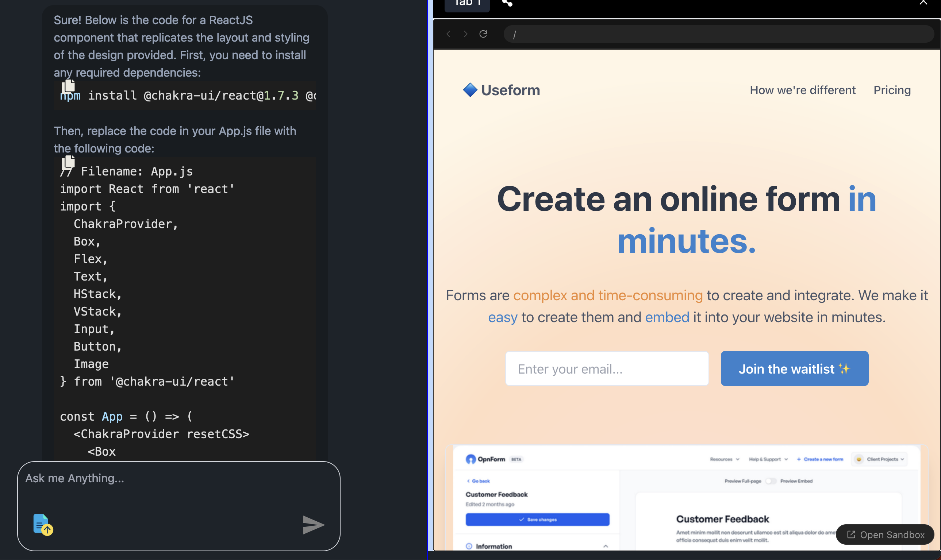Image resolution: width=941 pixels, height=560 pixels.
Task: Click the word 'embed' in blue
Action: pyautogui.click(x=667, y=317)
